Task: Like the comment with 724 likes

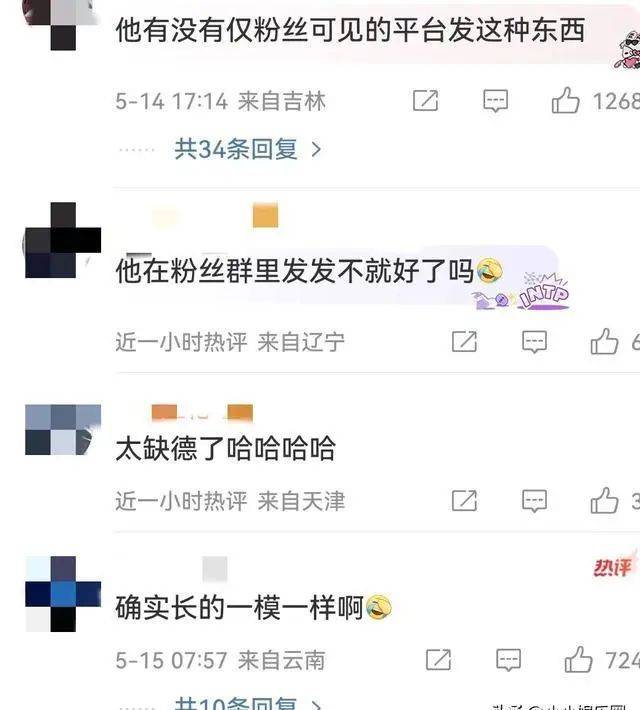Action: coord(578,659)
